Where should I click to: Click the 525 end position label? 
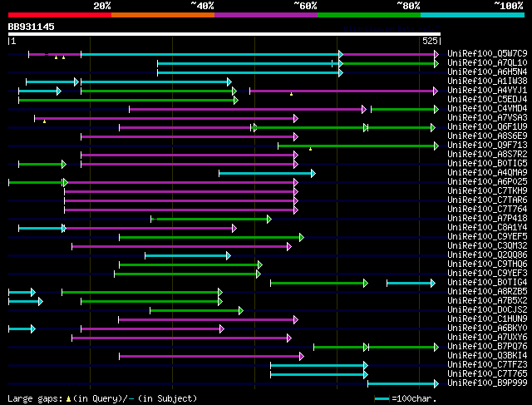pyautogui.click(x=430, y=41)
